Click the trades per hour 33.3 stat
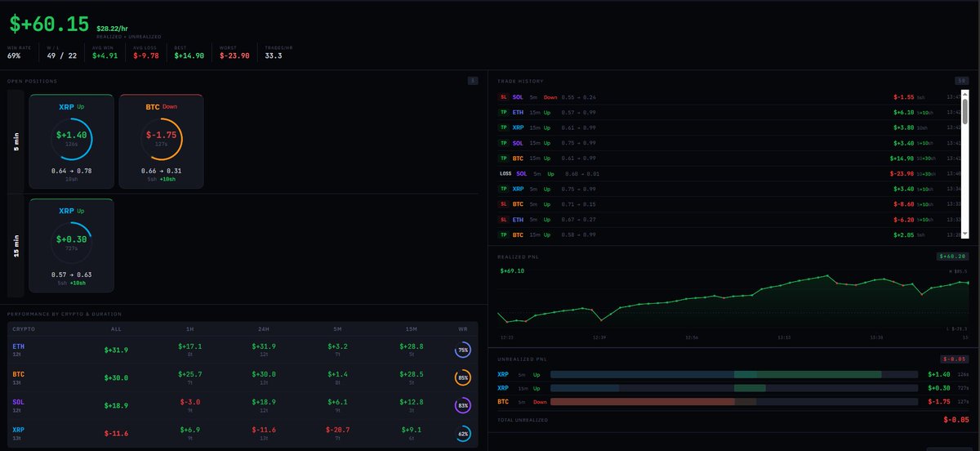 (274, 56)
